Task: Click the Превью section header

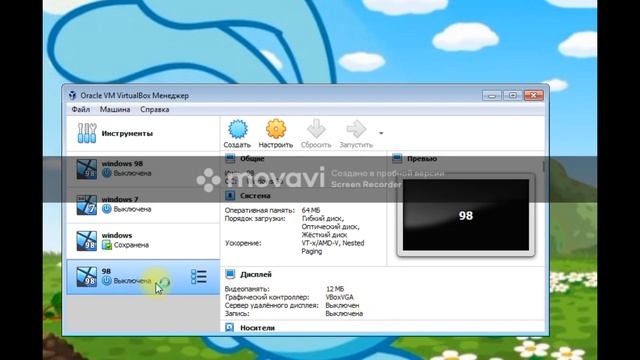Action: click(x=422, y=159)
